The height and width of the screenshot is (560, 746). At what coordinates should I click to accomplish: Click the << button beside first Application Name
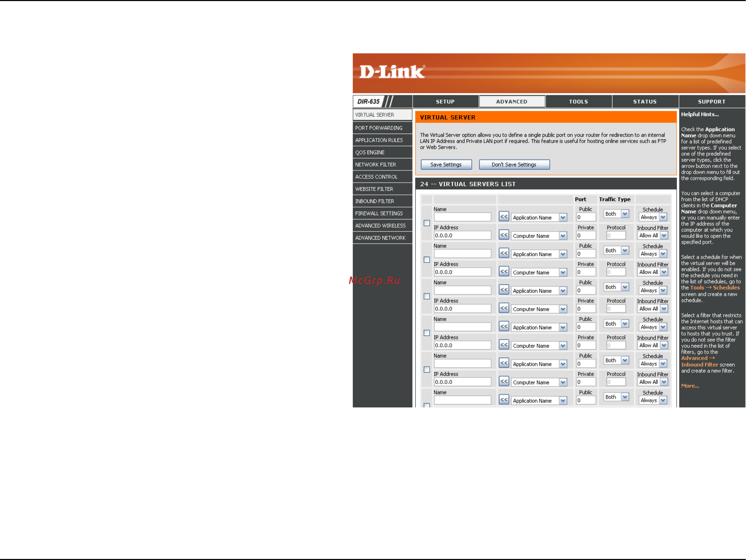[504, 217]
